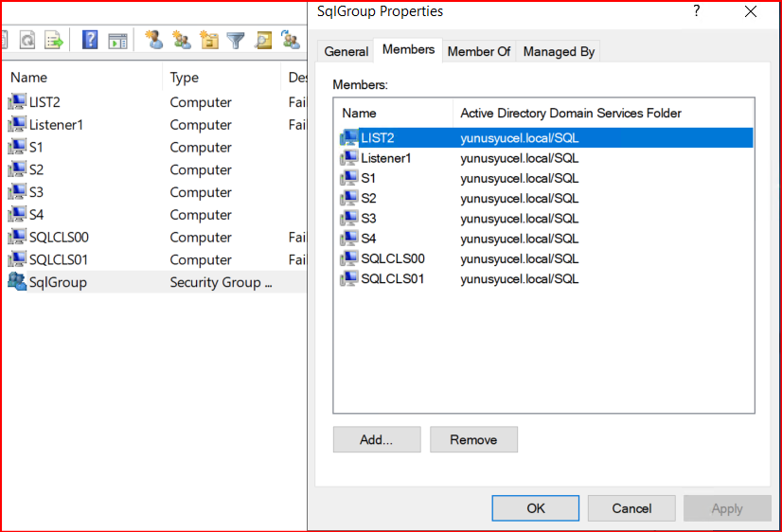Click the Help question mark toolbar icon

[90, 40]
